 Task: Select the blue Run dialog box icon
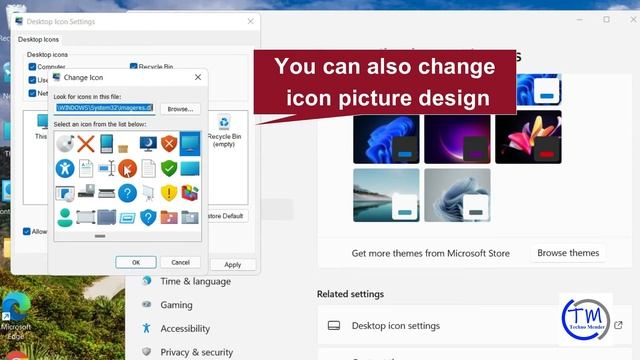pyautogui.click(x=127, y=219)
